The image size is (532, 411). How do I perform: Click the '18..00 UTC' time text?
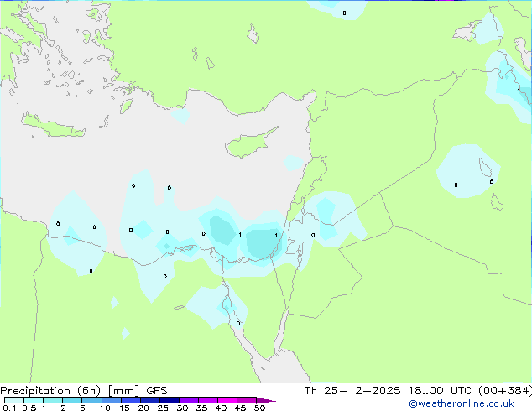[x=441, y=391]
